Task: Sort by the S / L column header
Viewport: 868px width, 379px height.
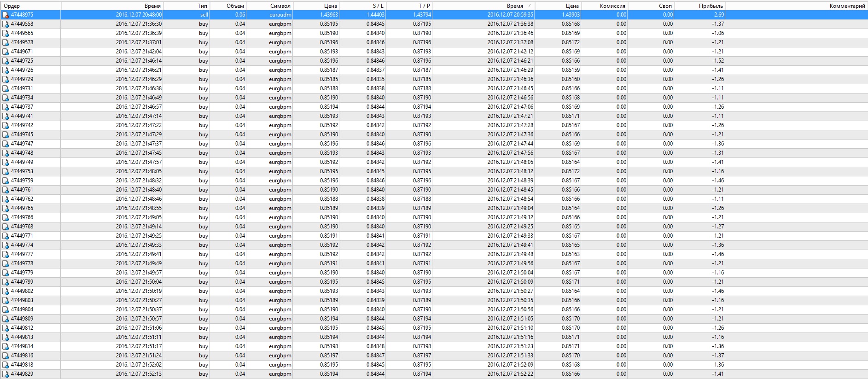Action: (378, 6)
